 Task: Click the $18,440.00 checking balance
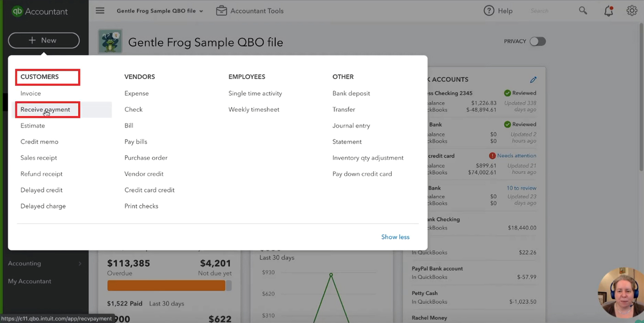[522, 228]
